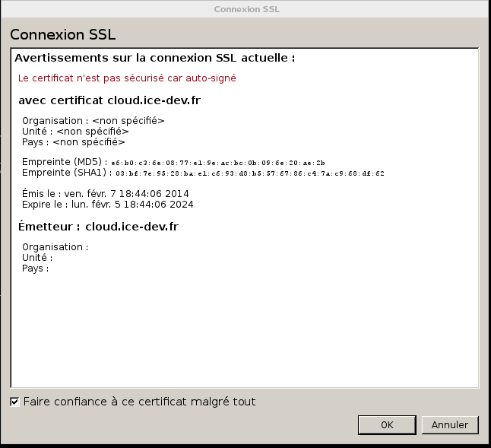Click the certificate's 'Organisation : <non spécifié>' line
Screen dimensions: 491x448
[x=93, y=120]
